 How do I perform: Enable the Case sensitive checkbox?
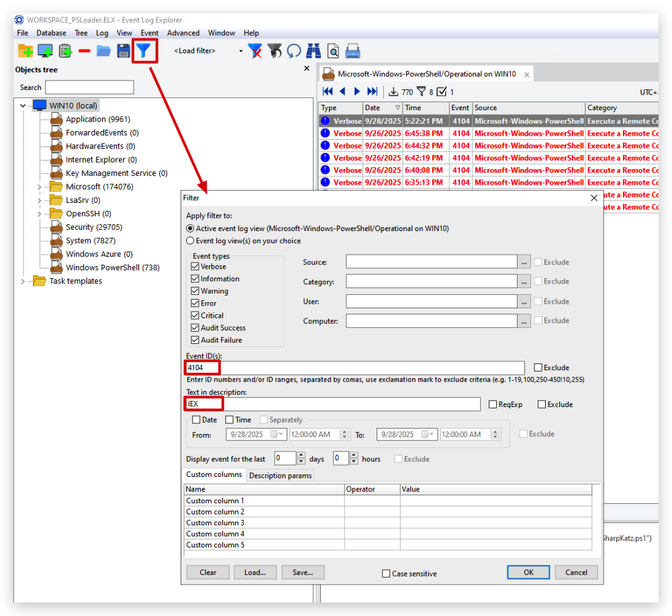tap(386, 574)
